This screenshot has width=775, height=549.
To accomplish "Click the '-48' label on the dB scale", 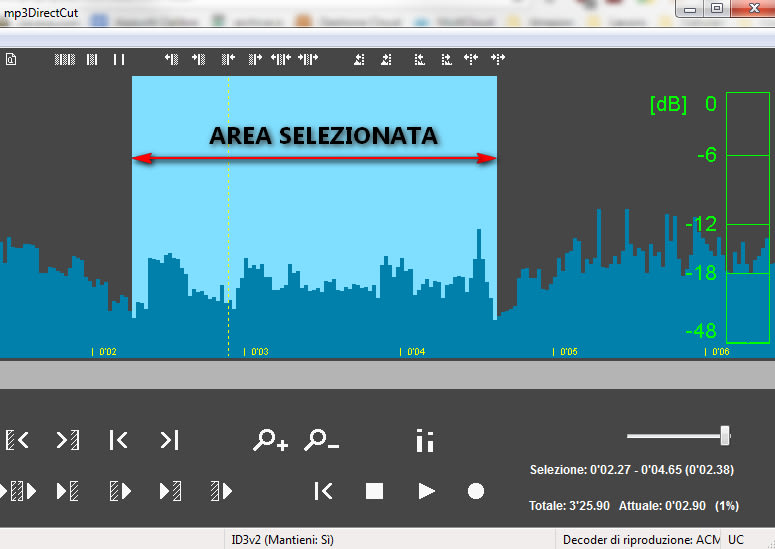I will [701, 330].
